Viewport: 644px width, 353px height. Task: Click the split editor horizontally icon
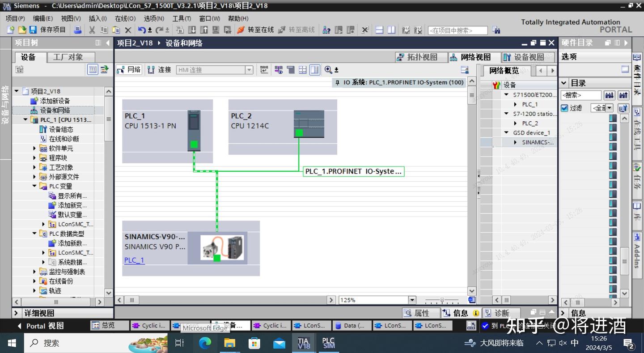coord(379,30)
